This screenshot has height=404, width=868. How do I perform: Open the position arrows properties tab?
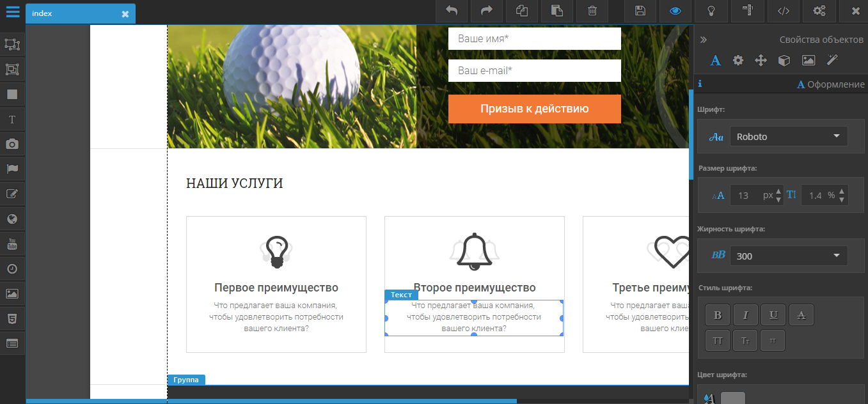click(x=761, y=60)
